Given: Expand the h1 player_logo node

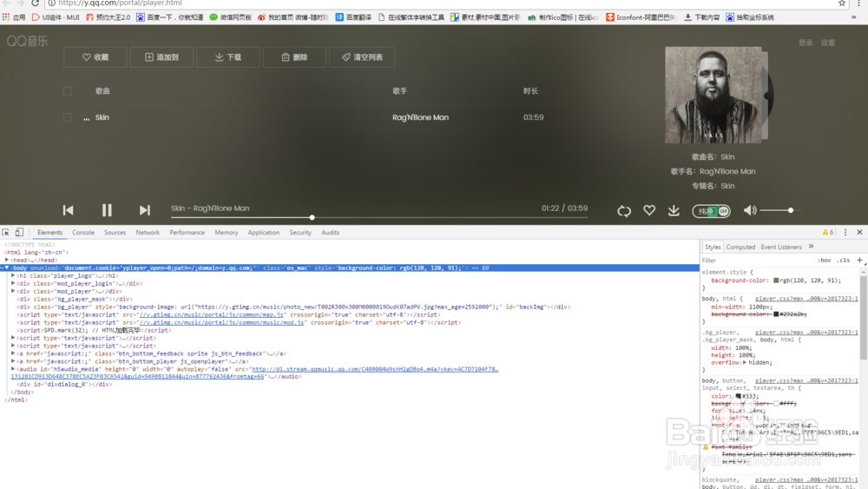Looking at the screenshot, I should 13,275.
